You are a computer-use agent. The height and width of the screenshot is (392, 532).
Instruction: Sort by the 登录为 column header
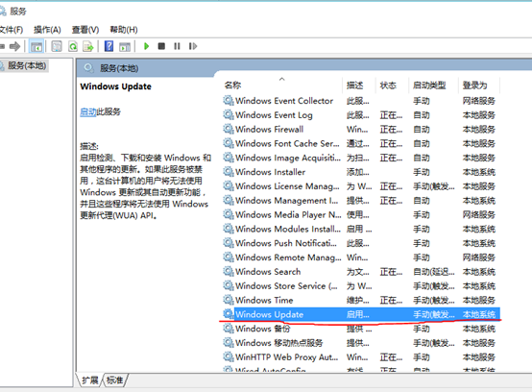point(474,86)
